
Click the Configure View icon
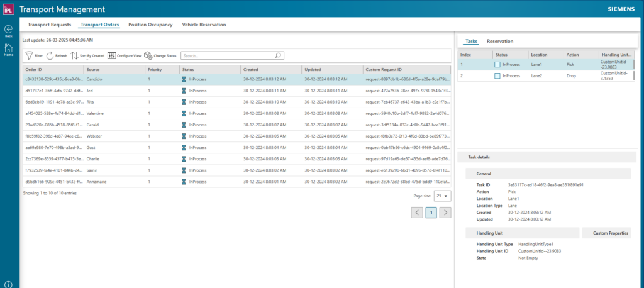coord(112,55)
